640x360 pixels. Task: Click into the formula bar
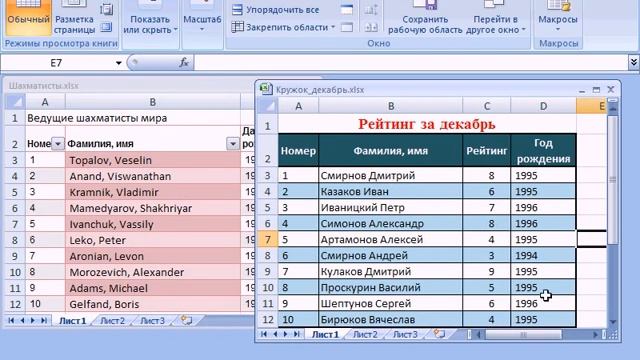[410, 63]
